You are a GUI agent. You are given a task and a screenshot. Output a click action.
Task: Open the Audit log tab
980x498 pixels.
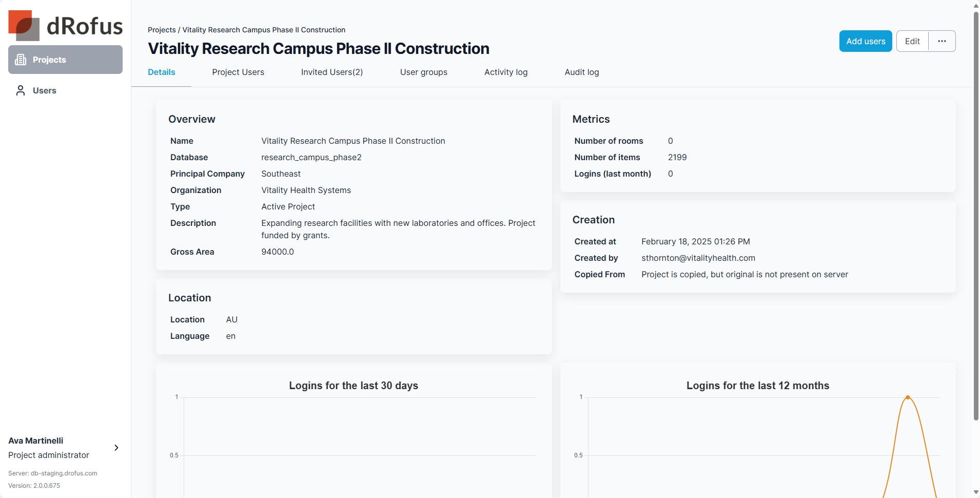click(x=582, y=72)
